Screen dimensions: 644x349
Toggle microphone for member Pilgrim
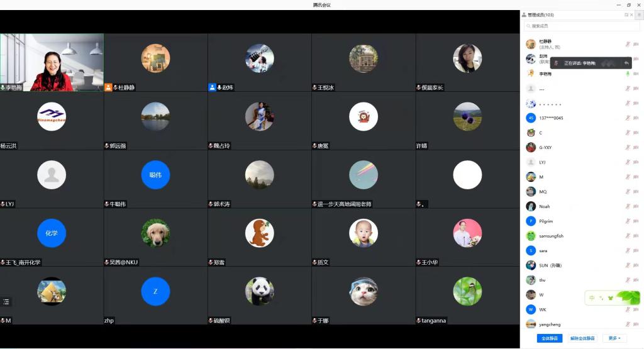pyautogui.click(x=627, y=221)
